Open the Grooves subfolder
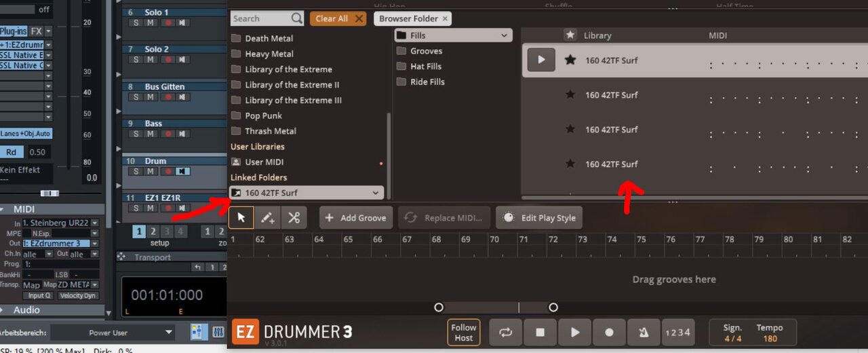868x353 pixels. pyautogui.click(x=426, y=51)
